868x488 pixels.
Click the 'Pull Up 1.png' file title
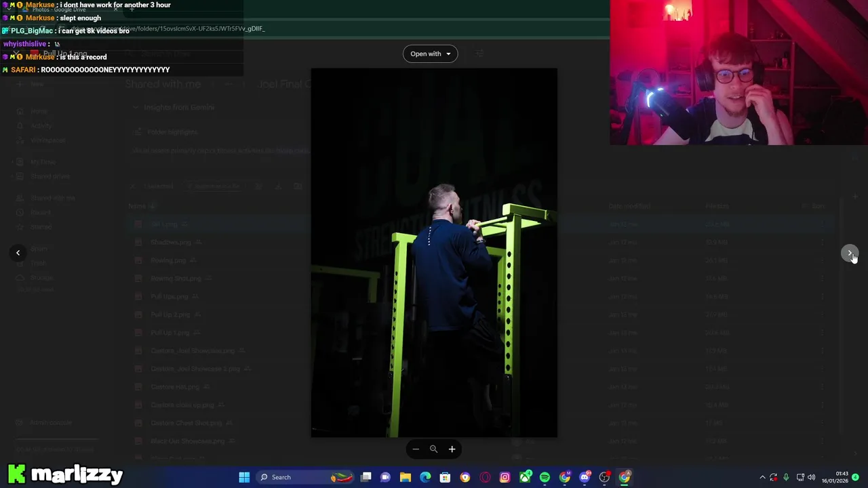click(x=65, y=54)
